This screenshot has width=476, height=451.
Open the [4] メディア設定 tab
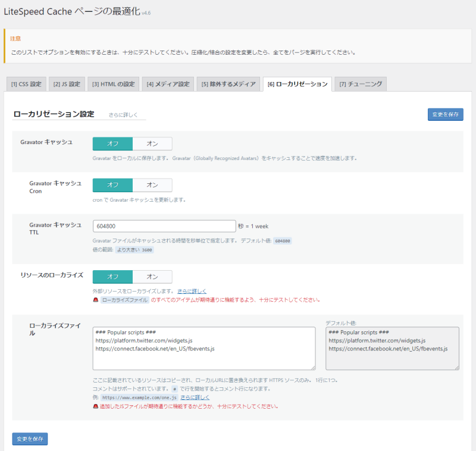[x=168, y=84]
